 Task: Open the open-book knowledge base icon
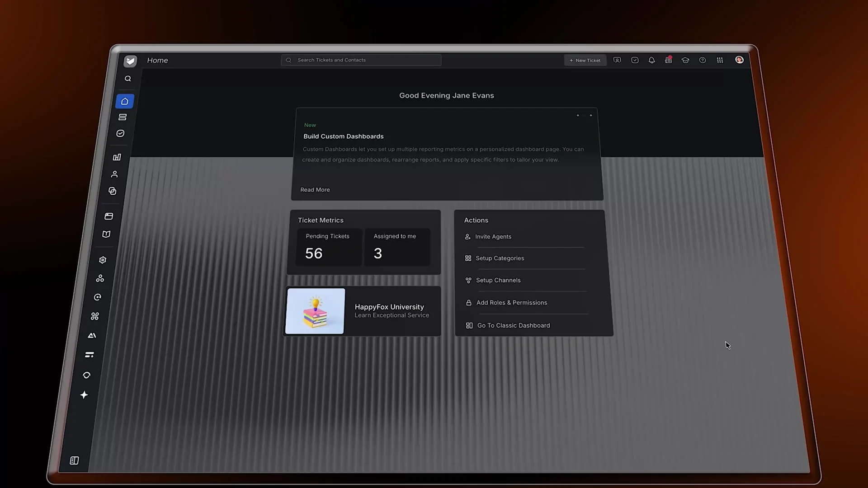tap(106, 234)
